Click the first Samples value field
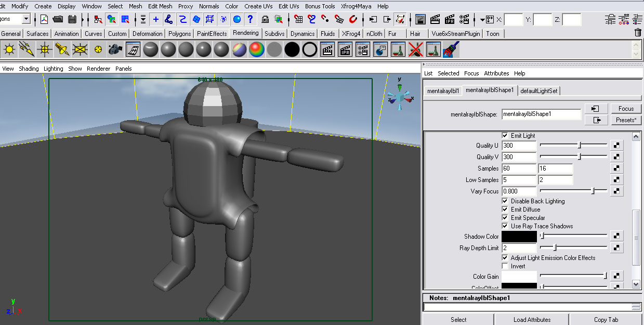Screen dimensions: 644x325 point(519,168)
